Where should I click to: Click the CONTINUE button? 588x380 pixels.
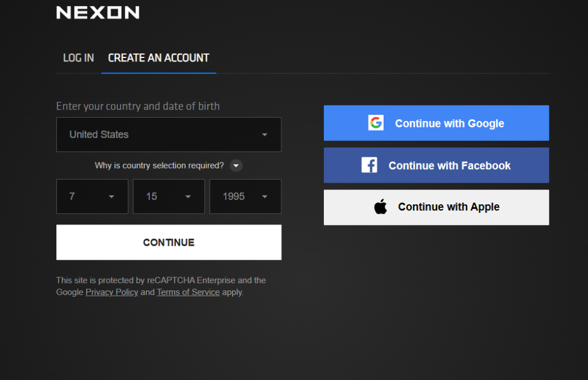[169, 242]
